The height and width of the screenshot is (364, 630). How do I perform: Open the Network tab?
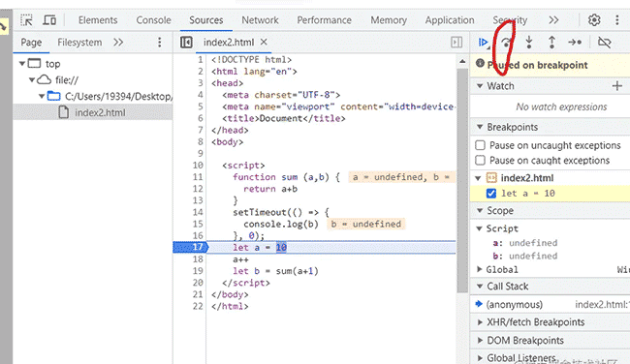[260, 20]
